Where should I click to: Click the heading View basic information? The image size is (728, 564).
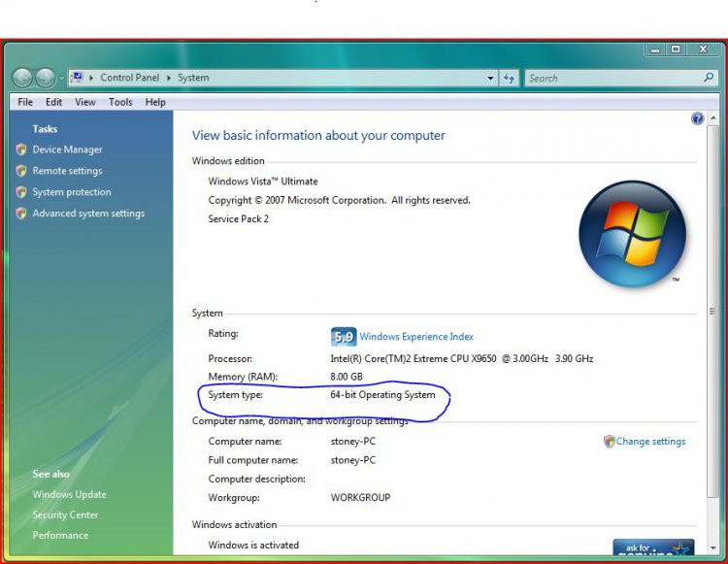coord(318,136)
